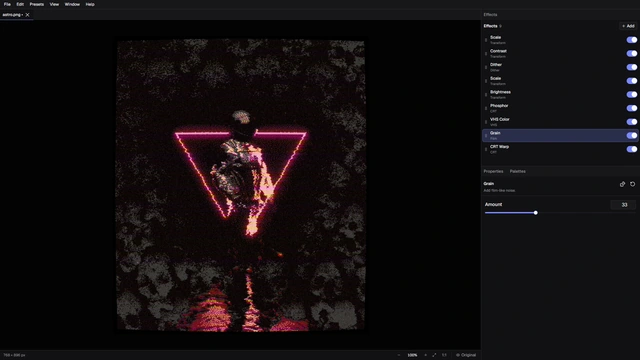This screenshot has width=640, height=360.
Task: Grab the drag handle of Phosphor effect
Action: [x=486, y=108]
